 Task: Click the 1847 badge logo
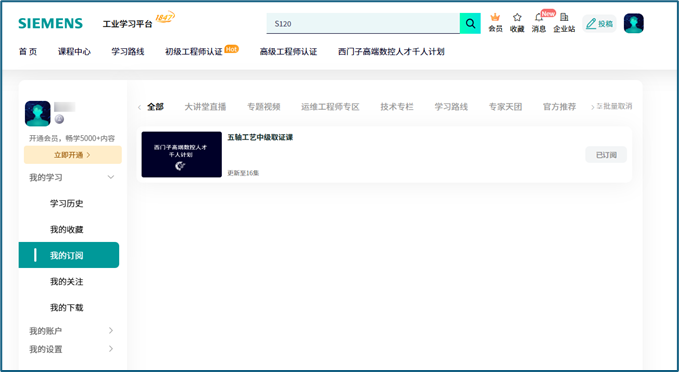[x=165, y=18]
